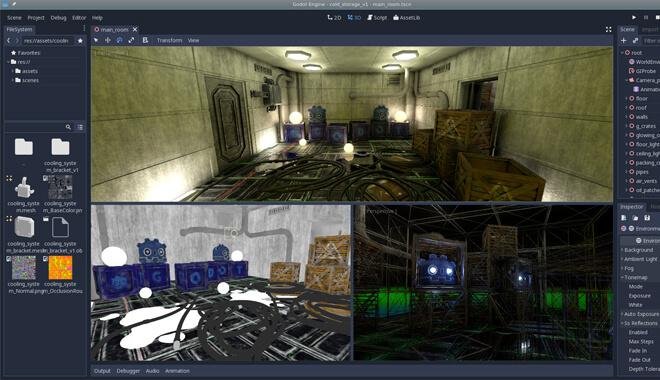Open the cooling_system_bracket_v1 folder
This screenshot has height=380, width=660.
coord(61,147)
